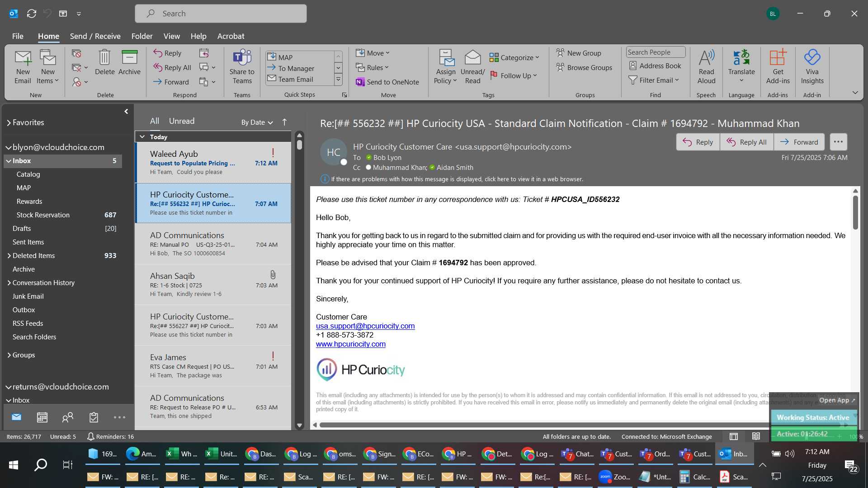
Task: Open more actions ellipsis in reading pane
Action: (838, 142)
